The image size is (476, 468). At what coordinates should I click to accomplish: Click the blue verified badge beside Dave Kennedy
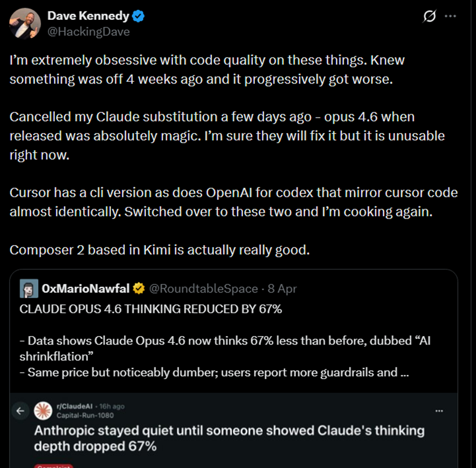(139, 17)
